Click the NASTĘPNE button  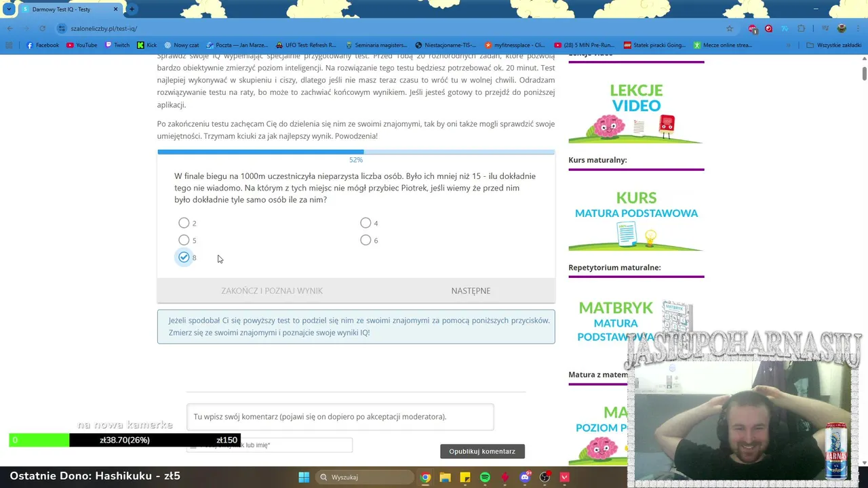point(471,291)
